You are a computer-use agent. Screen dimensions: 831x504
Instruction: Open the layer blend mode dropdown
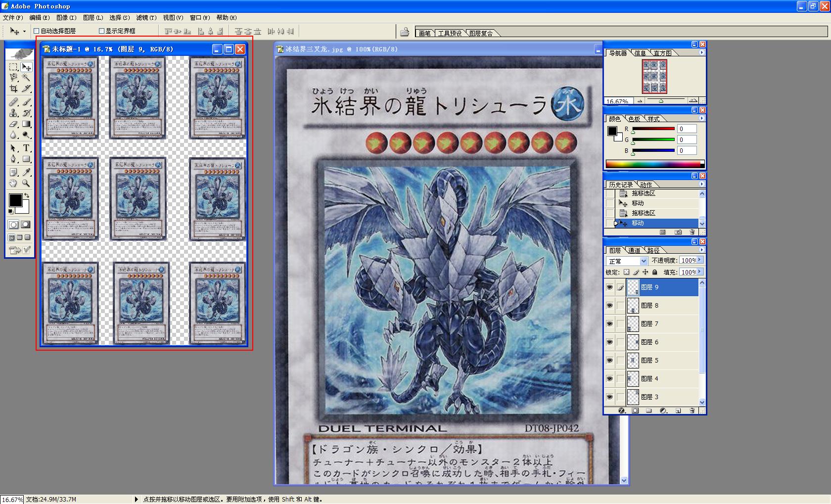(x=644, y=261)
